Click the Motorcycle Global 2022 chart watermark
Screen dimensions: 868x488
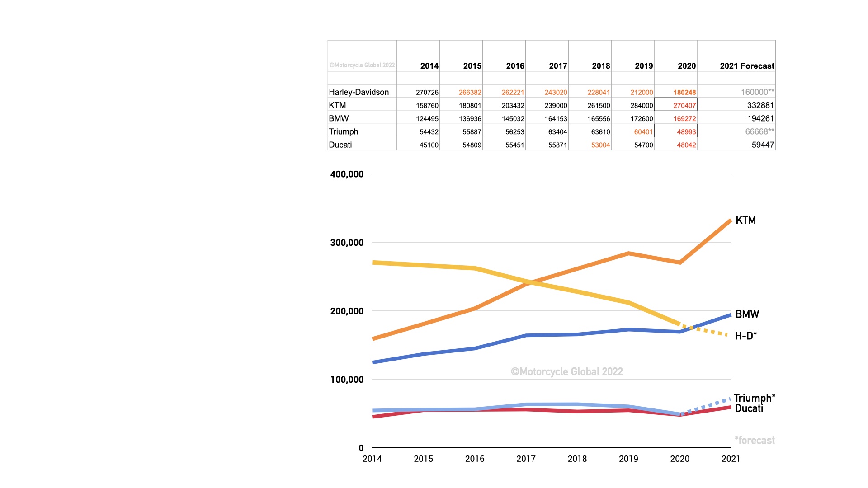coord(566,371)
